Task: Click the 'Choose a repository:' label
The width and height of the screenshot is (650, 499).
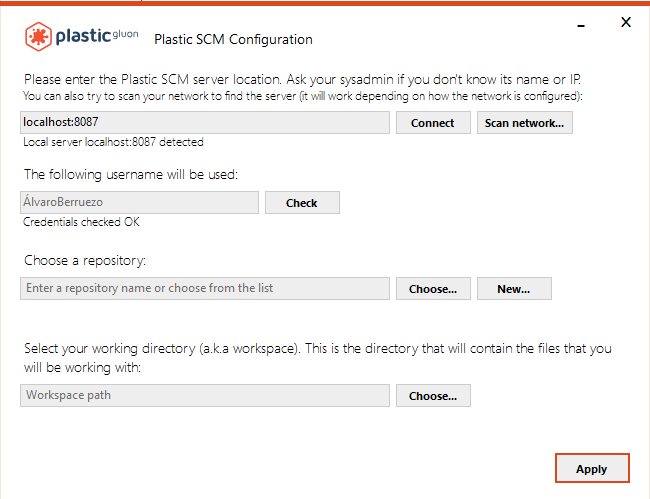Action: (85, 261)
